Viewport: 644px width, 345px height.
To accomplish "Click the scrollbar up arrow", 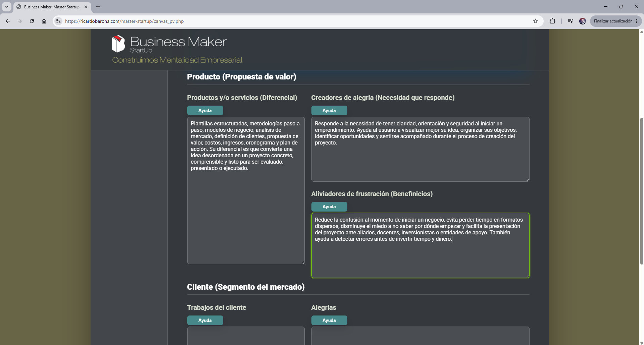I will [642, 32].
